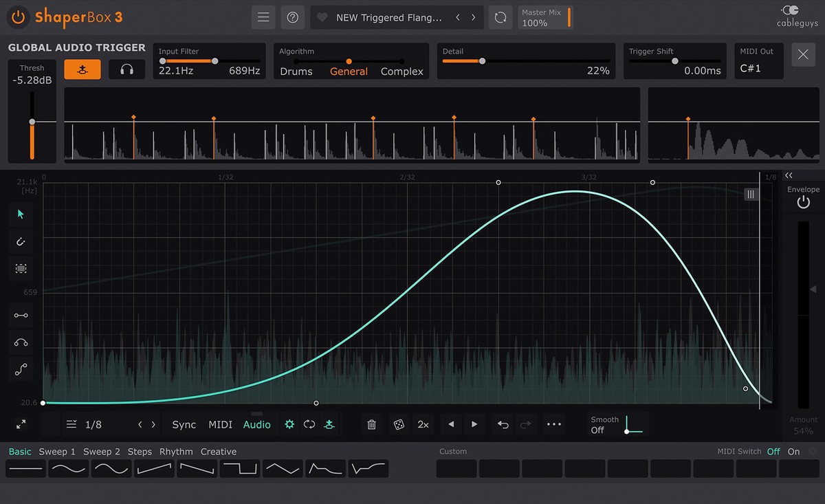Select the Complex algorithm
825x504 pixels.
[x=401, y=71]
